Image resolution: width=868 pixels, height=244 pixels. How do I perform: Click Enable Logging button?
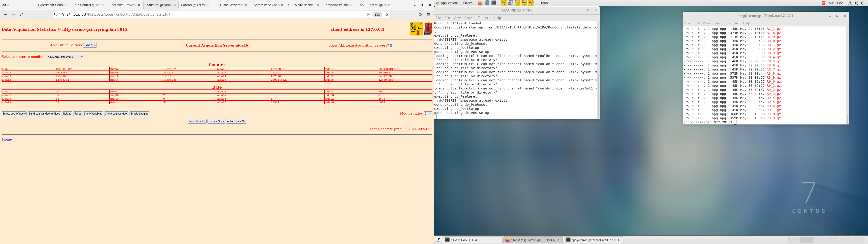139,114
